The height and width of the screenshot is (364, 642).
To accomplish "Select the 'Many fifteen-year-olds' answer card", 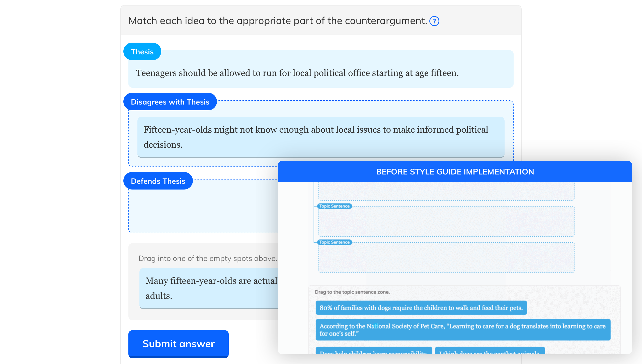I will 209,288.
